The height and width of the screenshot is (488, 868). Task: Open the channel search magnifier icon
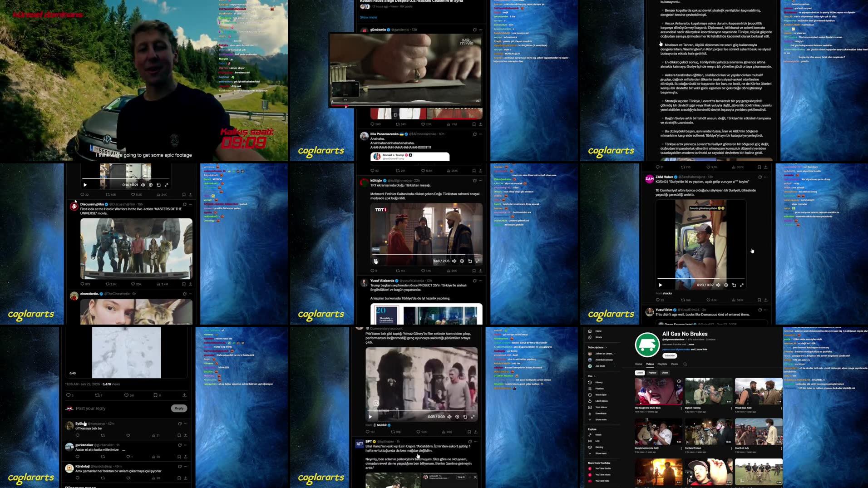[685, 364]
